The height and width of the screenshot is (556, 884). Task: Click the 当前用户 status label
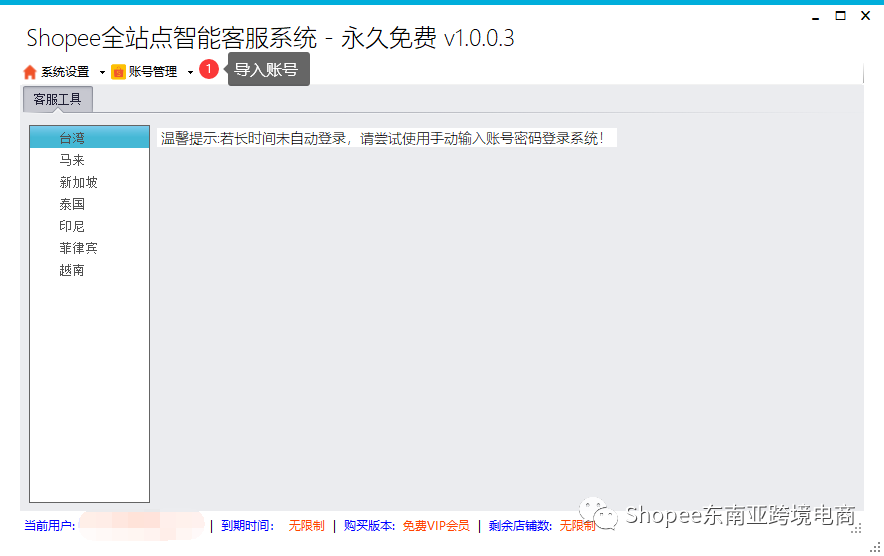tap(50, 526)
